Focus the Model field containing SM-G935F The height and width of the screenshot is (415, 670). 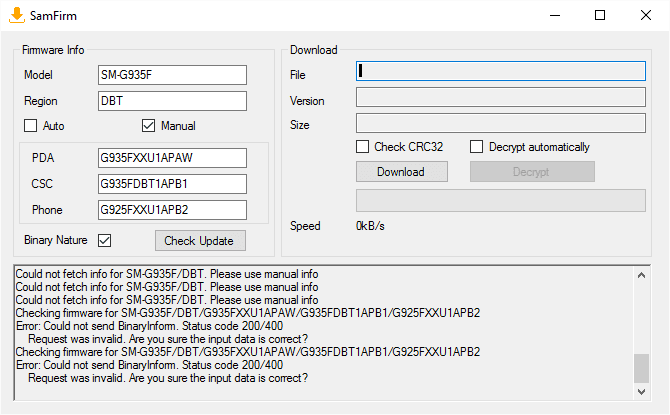coord(172,75)
